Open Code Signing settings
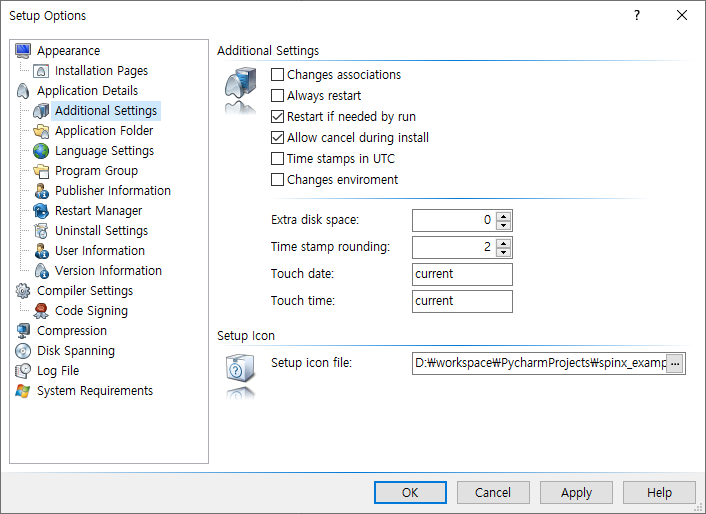Image resolution: width=706 pixels, height=514 pixels. click(x=91, y=311)
